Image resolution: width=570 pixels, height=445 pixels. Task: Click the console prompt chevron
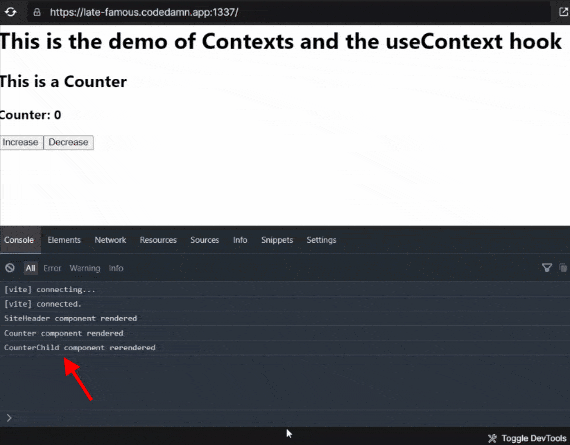9,418
